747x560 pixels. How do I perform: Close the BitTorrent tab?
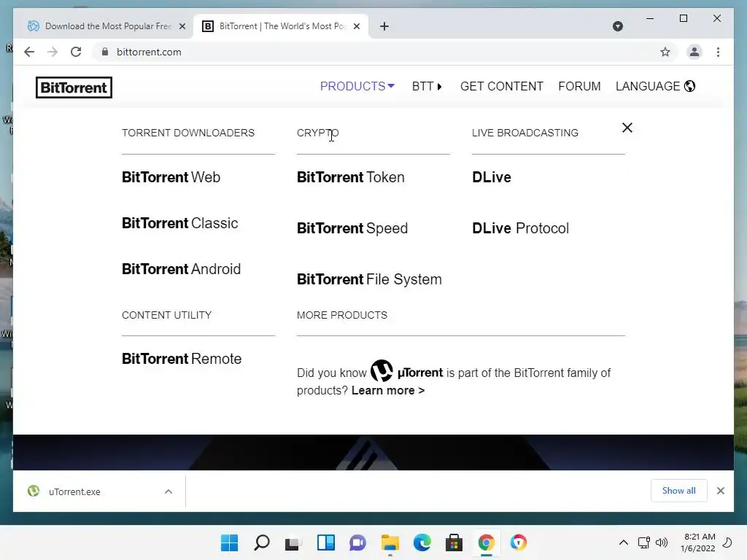(x=356, y=27)
